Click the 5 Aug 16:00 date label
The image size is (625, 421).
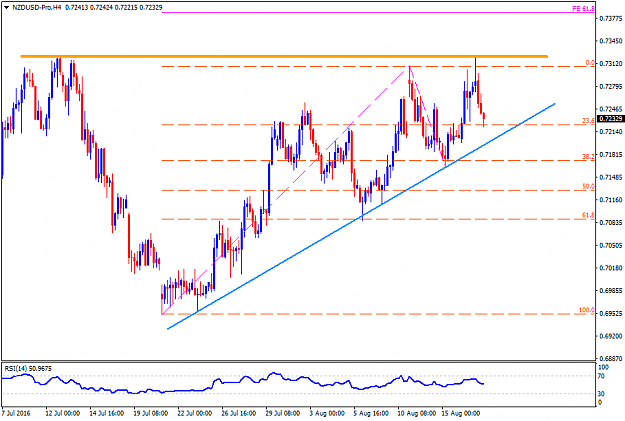click(371, 413)
